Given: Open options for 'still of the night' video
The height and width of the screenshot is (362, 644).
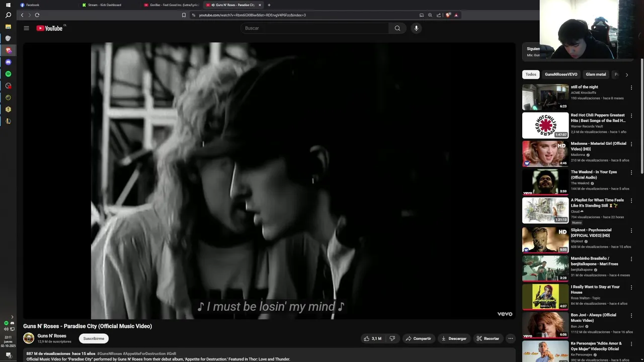Looking at the screenshot, I should pos(631,87).
